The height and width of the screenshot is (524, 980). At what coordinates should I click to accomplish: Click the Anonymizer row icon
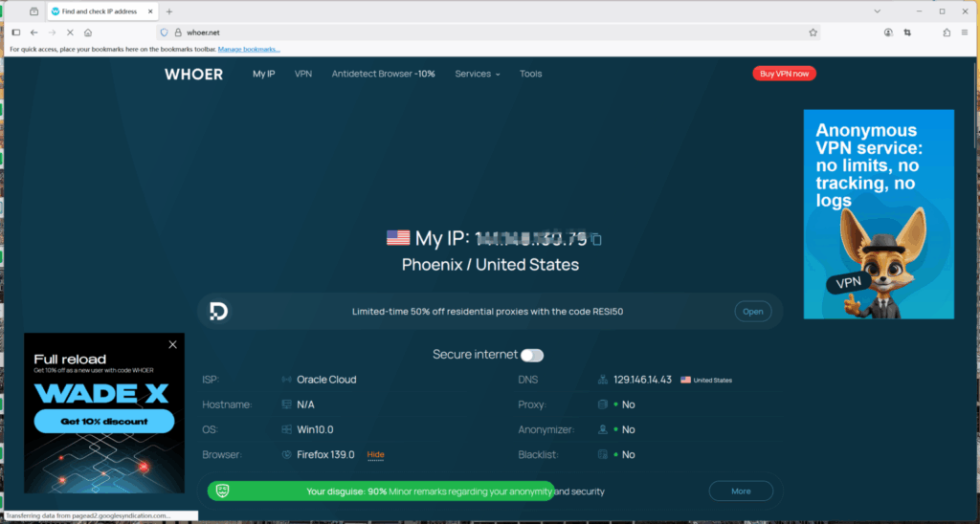[603, 429]
